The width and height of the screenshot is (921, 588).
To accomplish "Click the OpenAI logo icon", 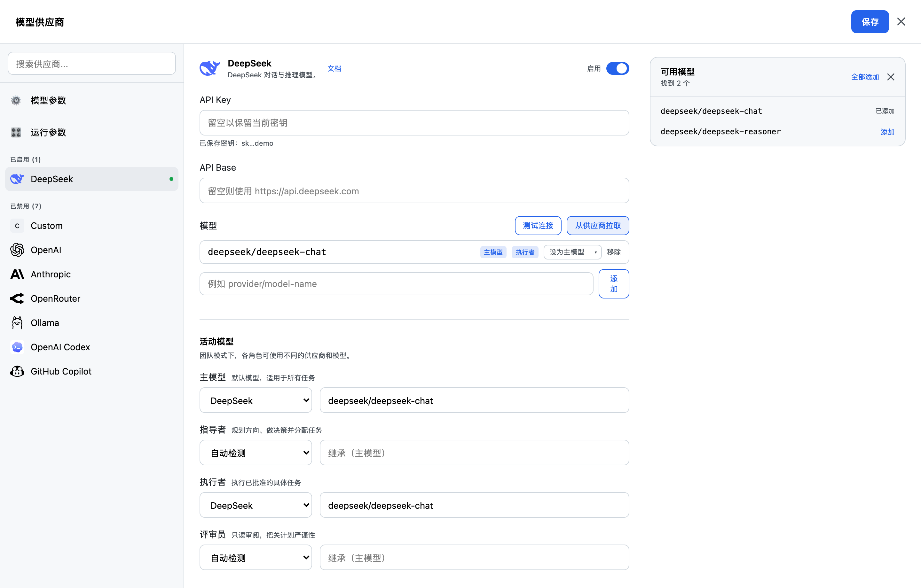I will (x=17, y=250).
